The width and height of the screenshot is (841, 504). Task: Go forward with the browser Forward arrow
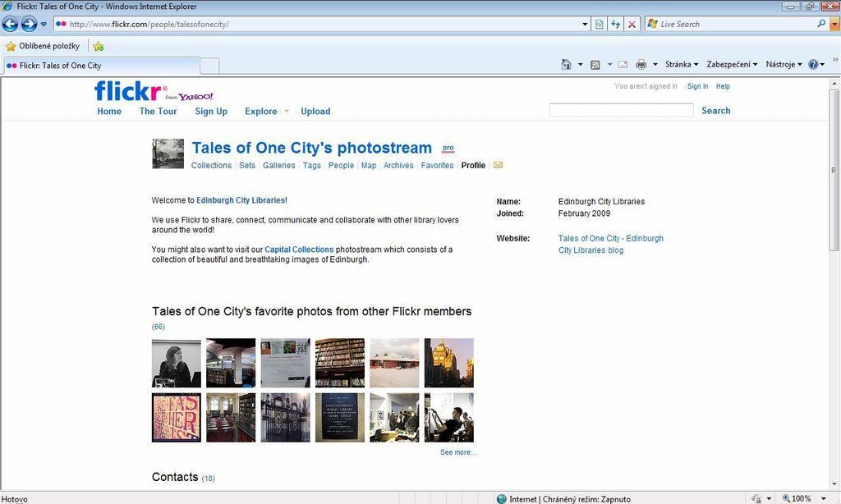[29, 24]
